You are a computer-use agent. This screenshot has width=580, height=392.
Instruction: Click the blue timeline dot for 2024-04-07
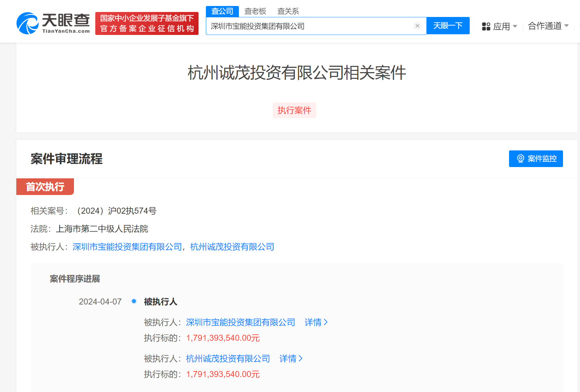point(134,301)
